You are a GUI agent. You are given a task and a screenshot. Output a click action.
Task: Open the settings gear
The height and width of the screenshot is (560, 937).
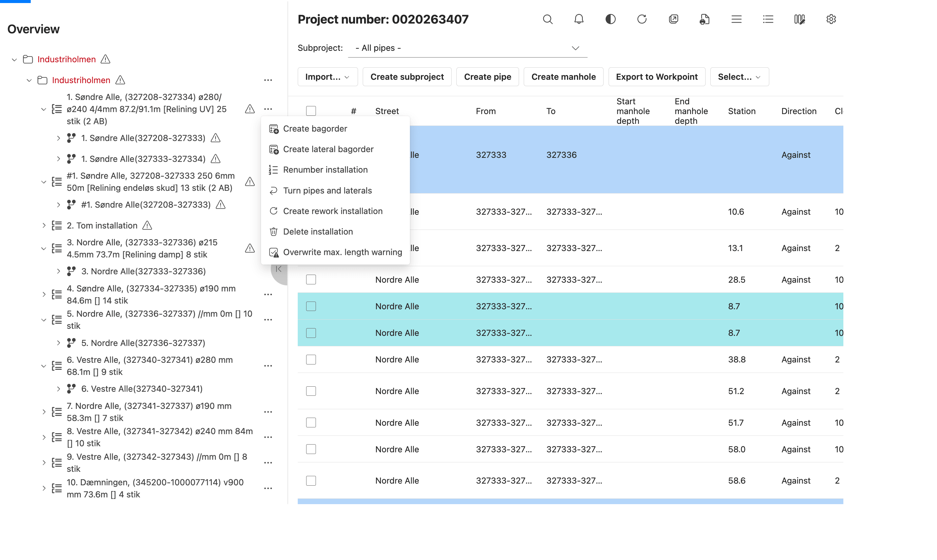pyautogui.click(x=831, y=19)
